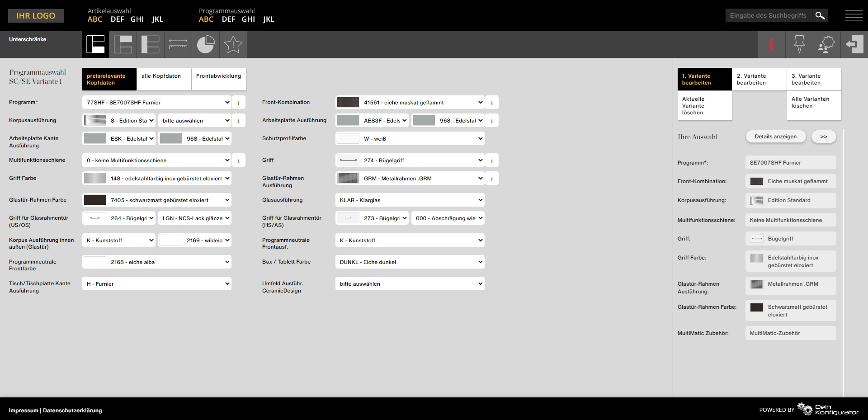Select 2. Variante bearbeiten
The width and height of the screenshot is (868, 420).
(759, 79)
